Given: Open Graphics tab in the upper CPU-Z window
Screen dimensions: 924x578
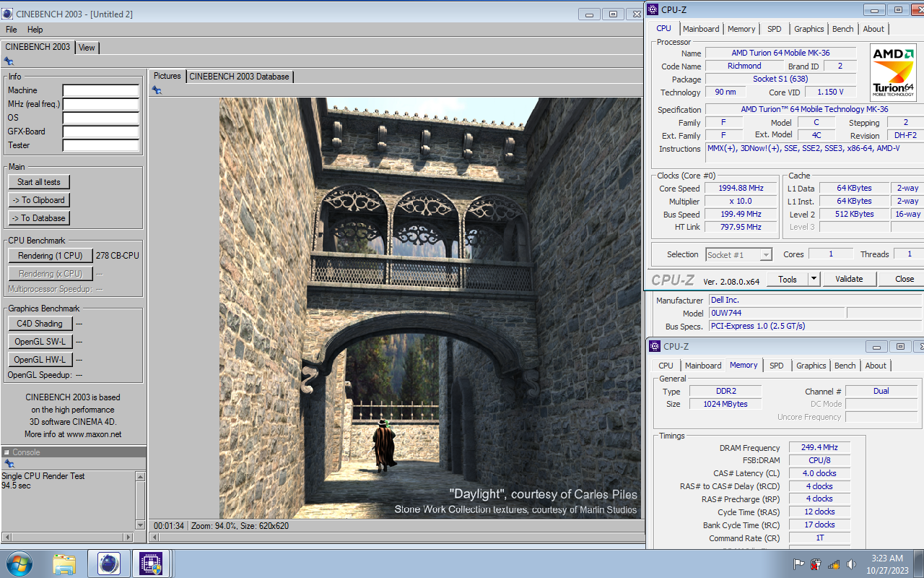Looking at the screenshot, I should [x=809, y=29].
